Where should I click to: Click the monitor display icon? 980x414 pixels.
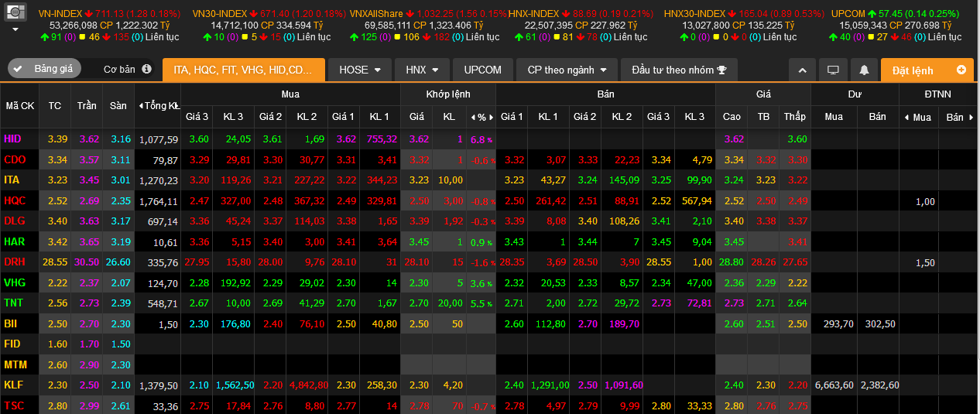pos(833,70)
